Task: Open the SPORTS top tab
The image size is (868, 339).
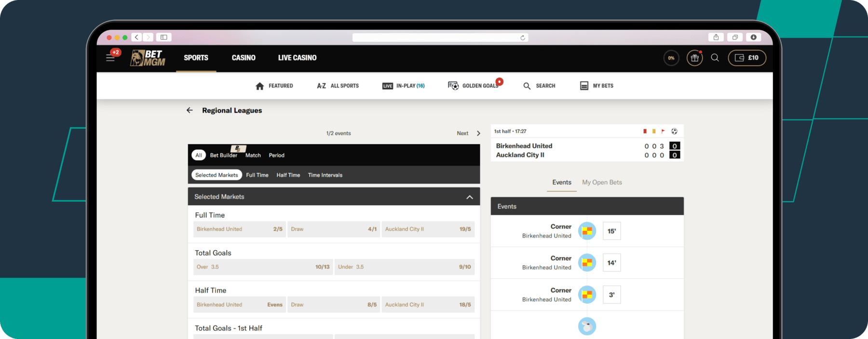Action: click(x=196, y=58)
